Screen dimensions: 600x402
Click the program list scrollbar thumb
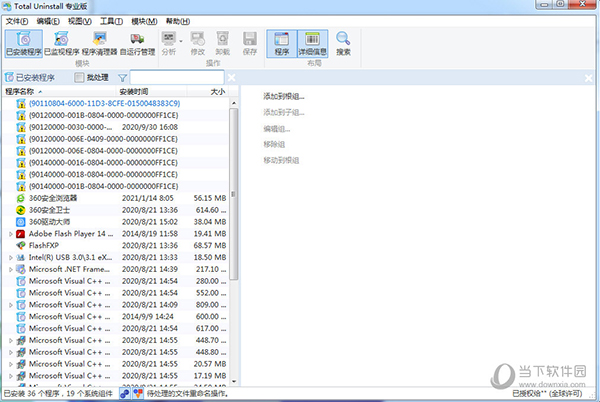click(x=234, y=194)
